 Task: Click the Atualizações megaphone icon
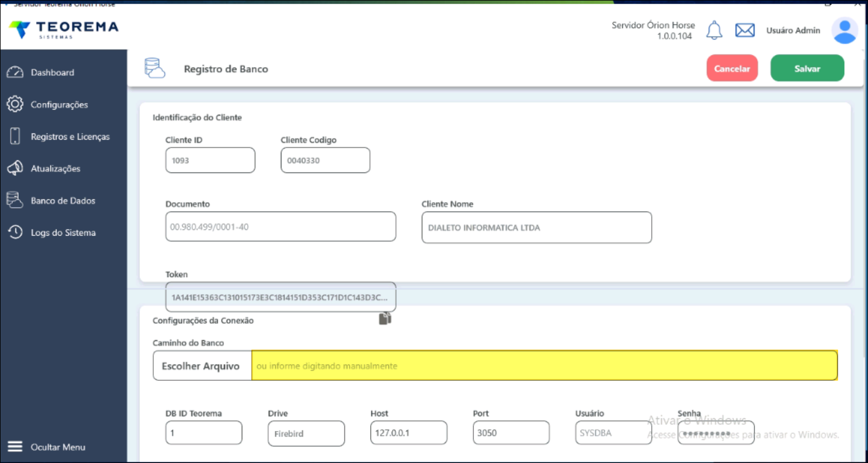point(15,168)
